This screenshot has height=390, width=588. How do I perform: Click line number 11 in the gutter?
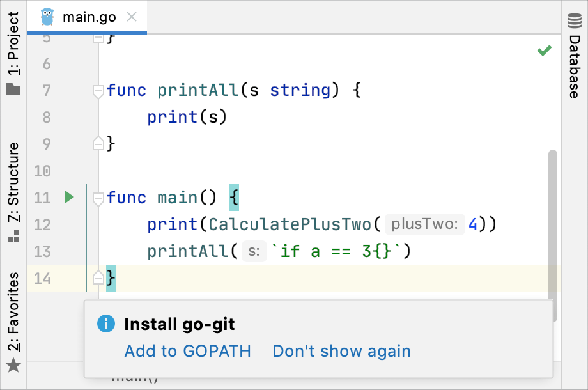42,198
